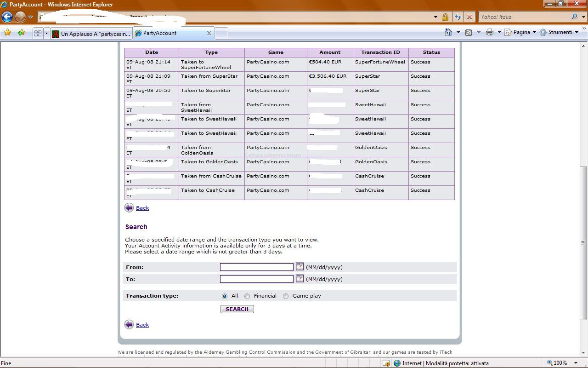Click the browser Forward arrow button

[20, 17]
